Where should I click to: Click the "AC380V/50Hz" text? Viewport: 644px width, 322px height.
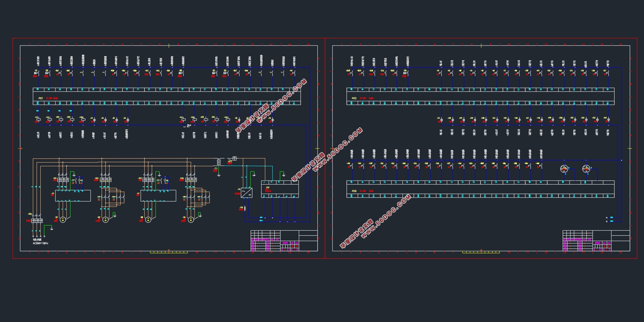point(40,243)
